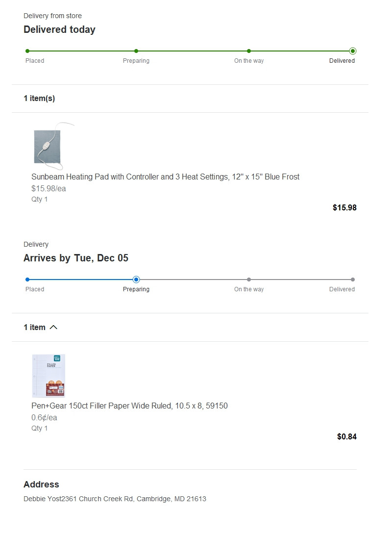Click the green delivery progress bar
This screenshot has height=536, width=392.
coord(190,51)
